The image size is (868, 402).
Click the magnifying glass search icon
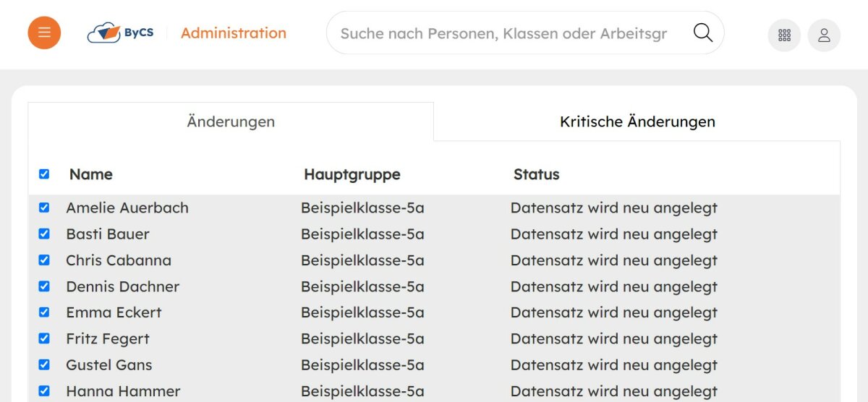pos(703,33)
